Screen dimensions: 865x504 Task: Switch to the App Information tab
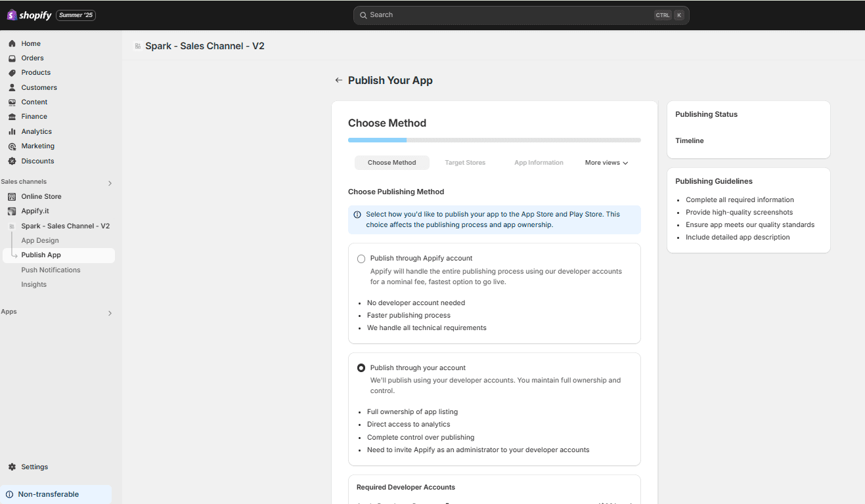coord(539,162)
